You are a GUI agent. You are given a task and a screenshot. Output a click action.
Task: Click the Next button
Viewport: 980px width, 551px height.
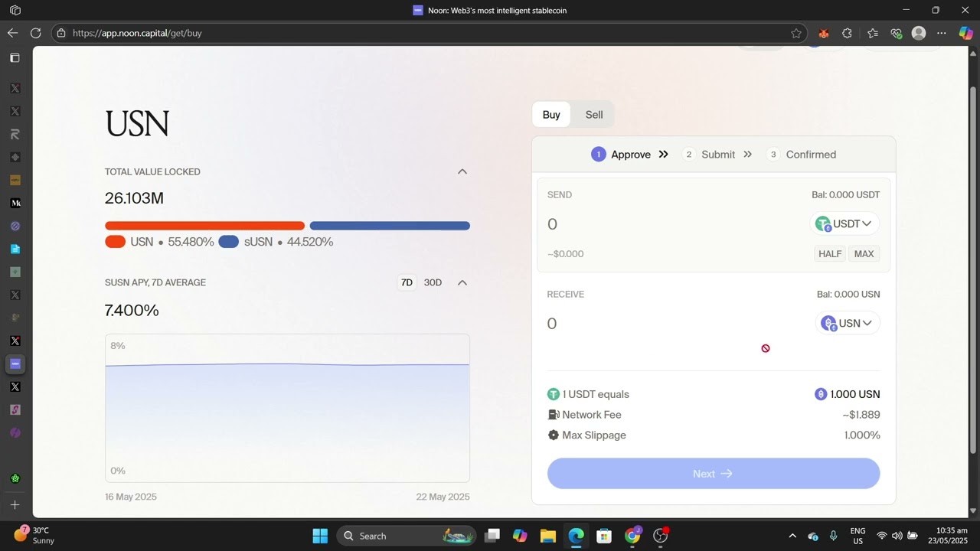pyautogui.click(x=714, y=474)
